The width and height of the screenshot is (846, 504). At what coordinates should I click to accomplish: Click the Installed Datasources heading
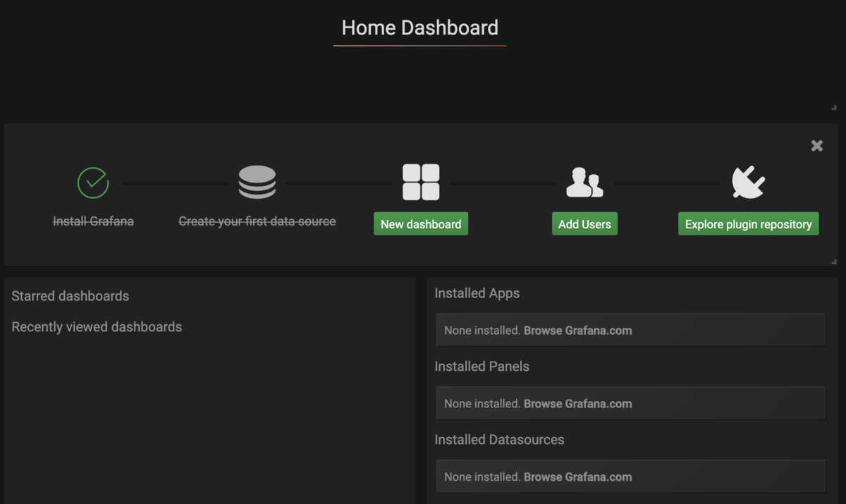(500, 440)
